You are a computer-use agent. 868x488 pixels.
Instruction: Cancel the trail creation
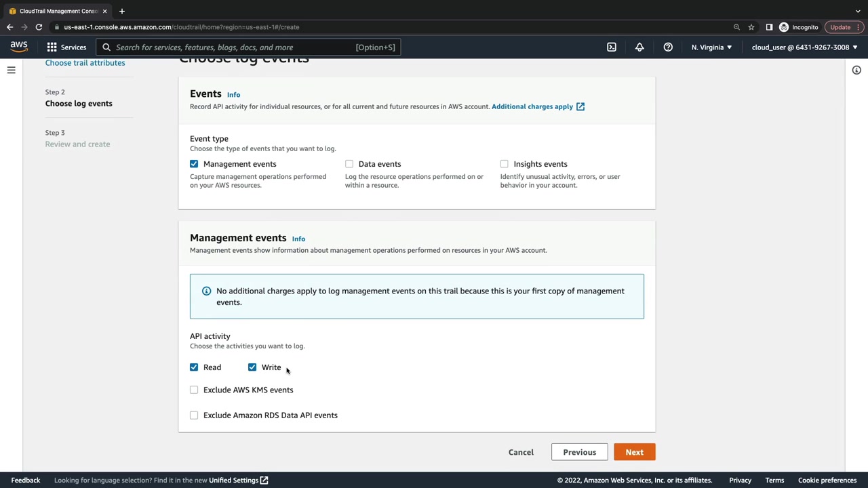521,452
